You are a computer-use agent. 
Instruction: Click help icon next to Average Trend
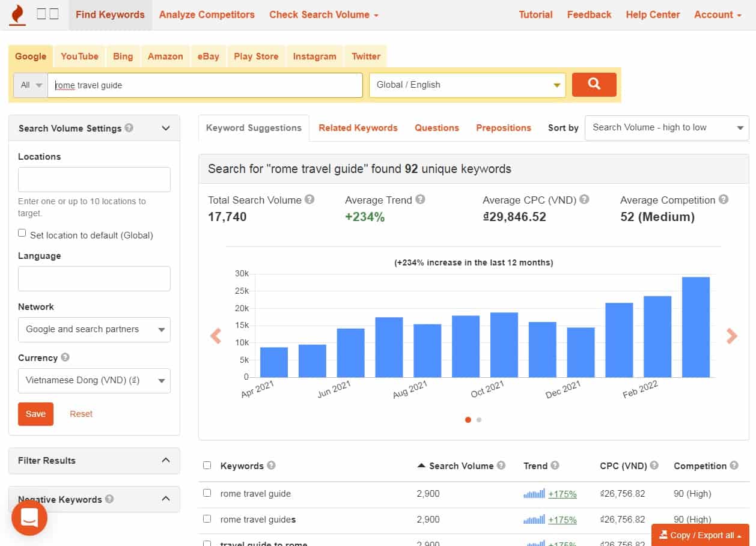pyautogui.click(x=420, y=199)
